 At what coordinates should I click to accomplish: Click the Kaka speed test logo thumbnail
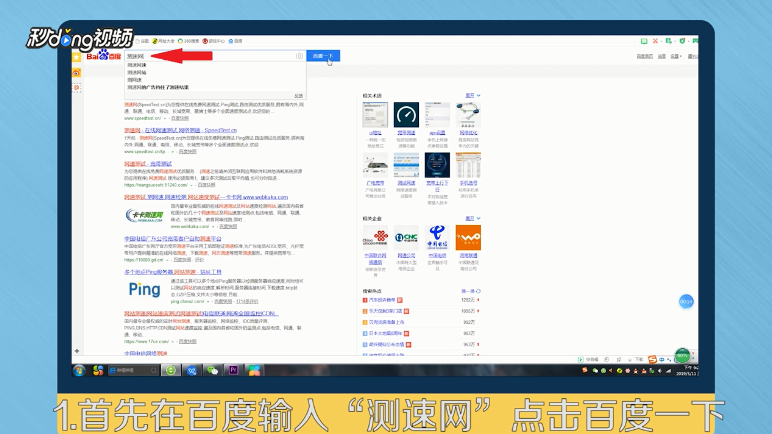144,215
